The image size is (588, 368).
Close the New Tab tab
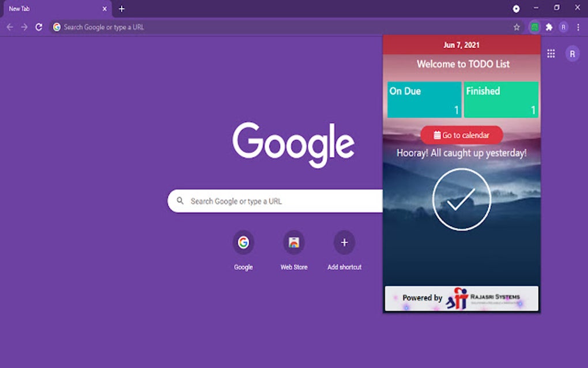click(x=104, y=9)
